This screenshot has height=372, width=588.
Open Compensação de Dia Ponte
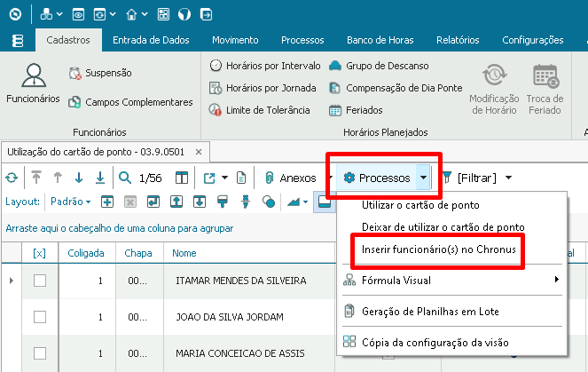click(x=396, y=88)
